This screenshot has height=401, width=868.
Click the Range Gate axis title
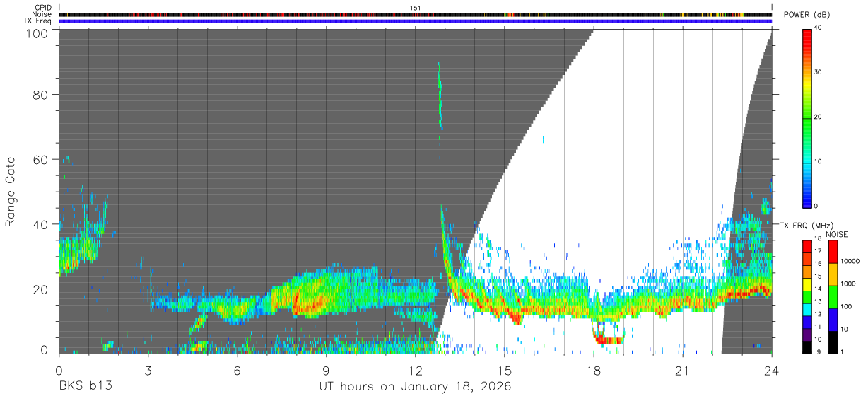click(x=11, y=192)
